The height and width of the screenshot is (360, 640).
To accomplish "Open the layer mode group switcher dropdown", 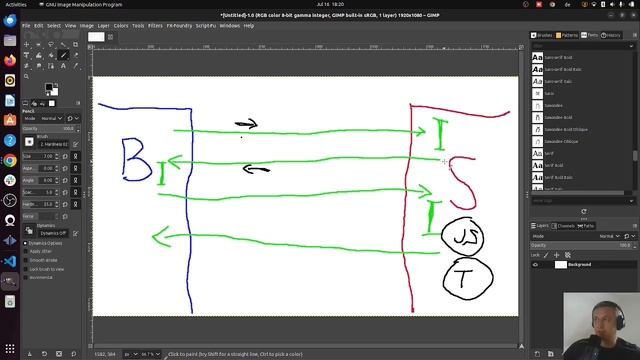I will coord(629,236).
